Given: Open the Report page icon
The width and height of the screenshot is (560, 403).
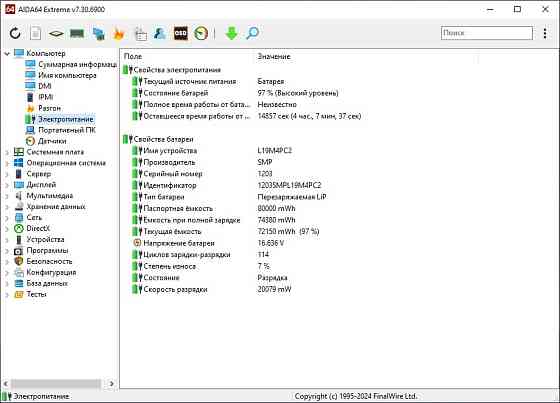Looking at the screenshot, I should 35,33.
